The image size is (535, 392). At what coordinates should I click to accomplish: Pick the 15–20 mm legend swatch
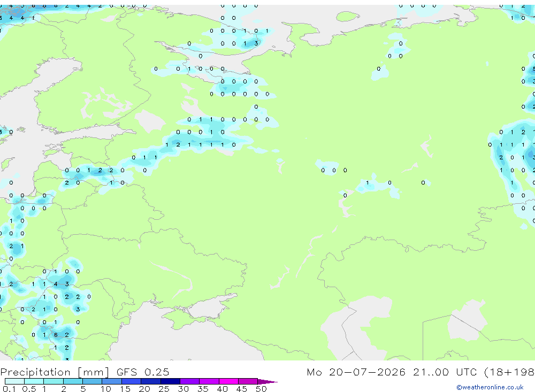(132, 381)
